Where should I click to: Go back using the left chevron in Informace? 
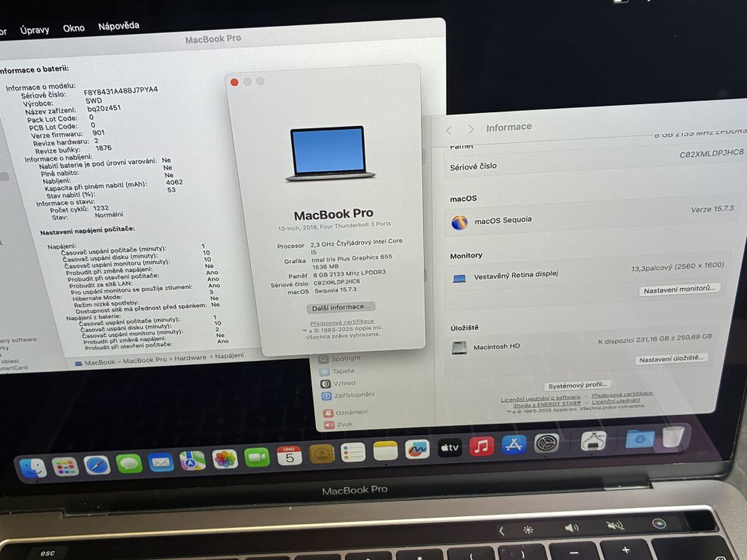(449, 131)
